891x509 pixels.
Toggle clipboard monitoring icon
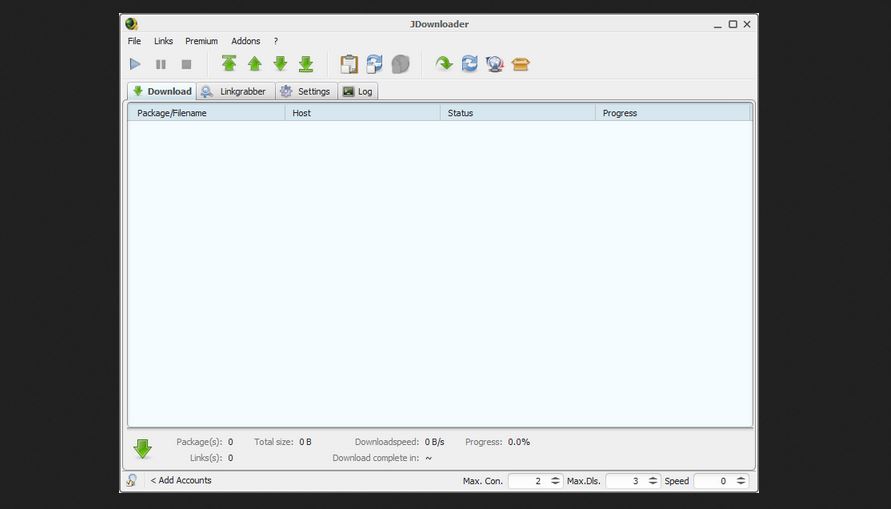click(x=349, y=64)
